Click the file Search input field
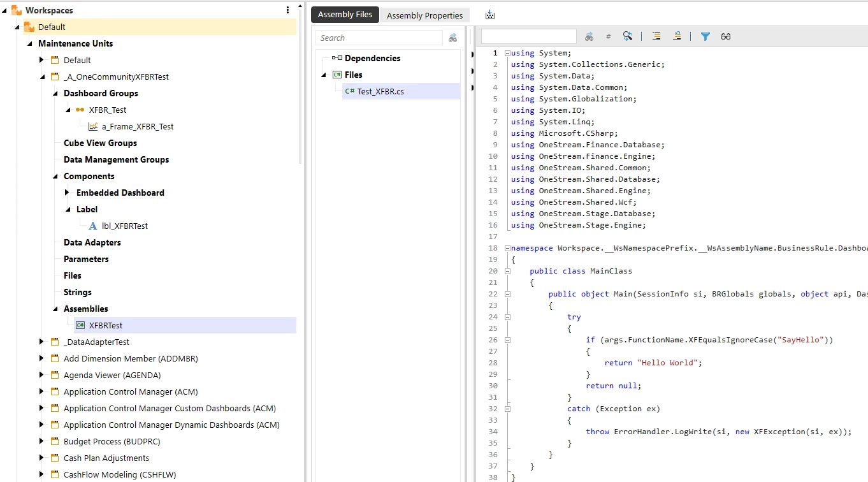This screenshot has width=868, height=482. coord(379,38)
